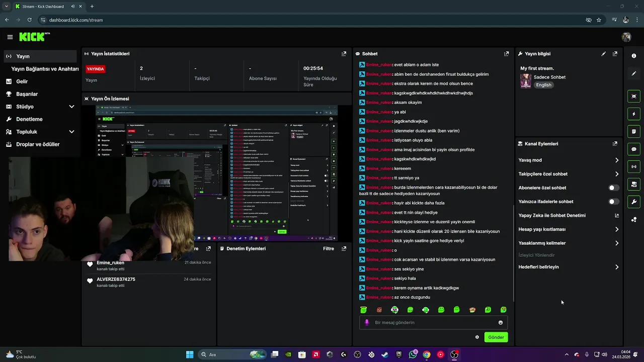This screenshot has width=644, height=362.
Task: Pop out the Yayın İstatistikleri panel
Action: click(344, 54)
